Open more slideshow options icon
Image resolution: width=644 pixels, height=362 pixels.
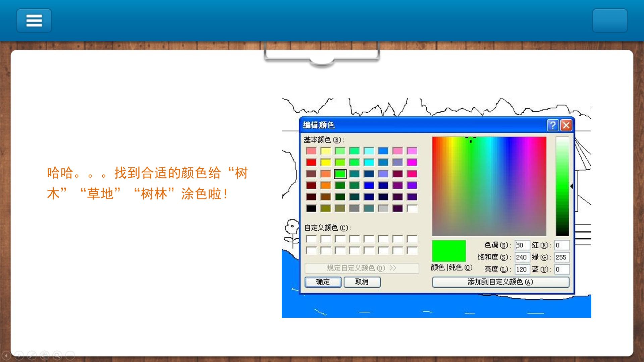click(x=70, y=355)
